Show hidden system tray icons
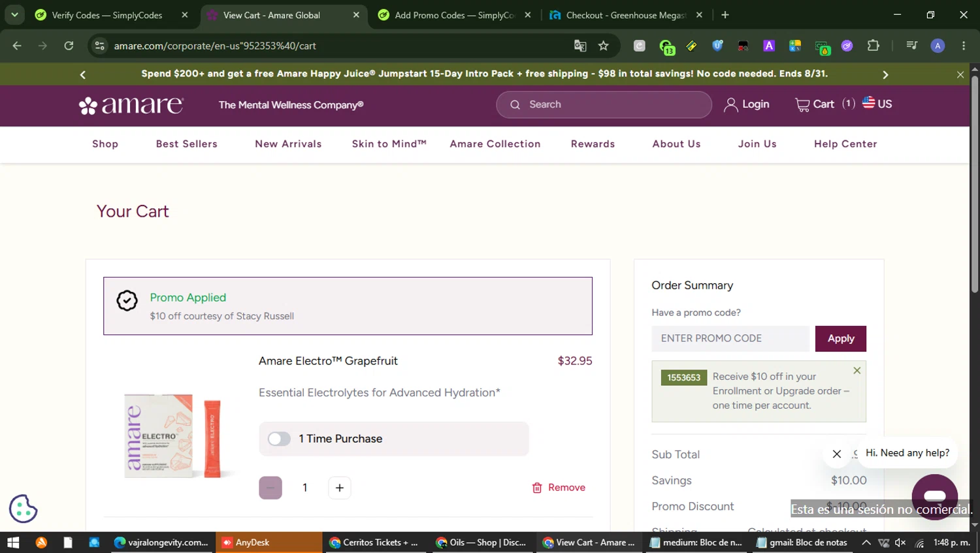 866,543
